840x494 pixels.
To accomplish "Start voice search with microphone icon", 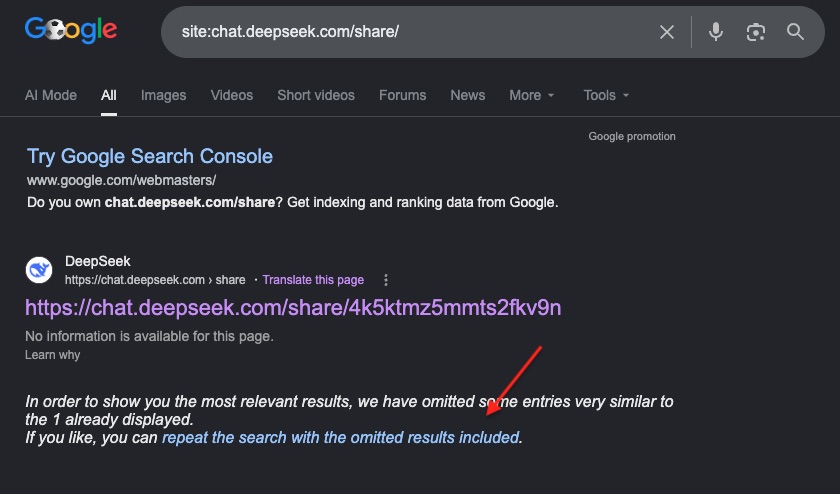I will [x=716, y=32].
